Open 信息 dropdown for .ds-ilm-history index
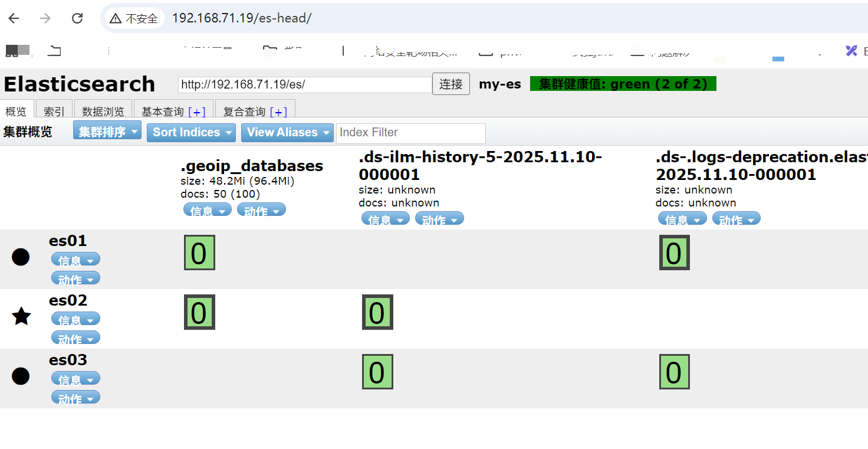 [386, 219]
